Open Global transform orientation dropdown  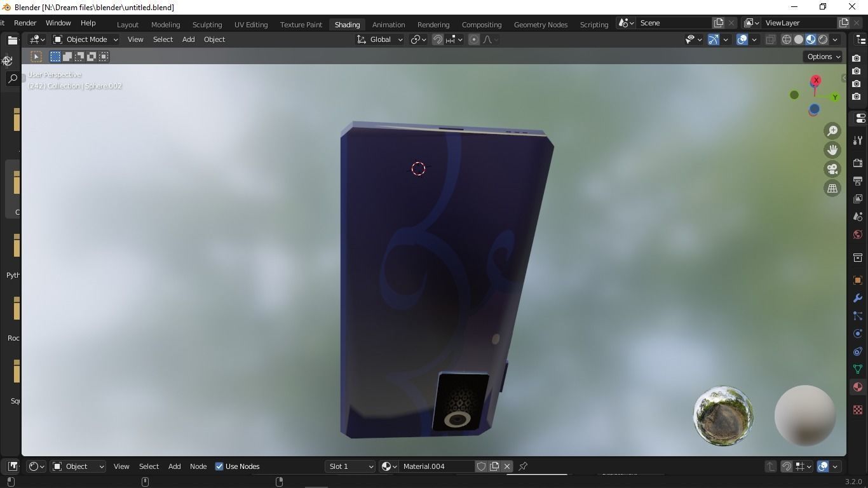[379, 39]
